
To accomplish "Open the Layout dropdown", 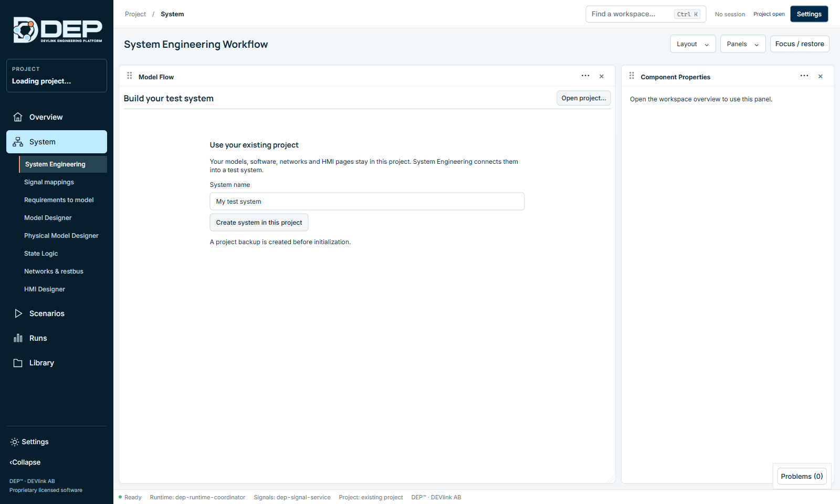I will (x=693, y=44).
